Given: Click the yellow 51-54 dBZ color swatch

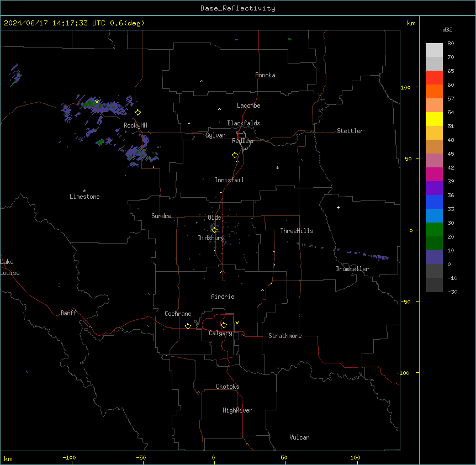Looking at the screenshot, I should pyautogui.click(x=434, y=119).
